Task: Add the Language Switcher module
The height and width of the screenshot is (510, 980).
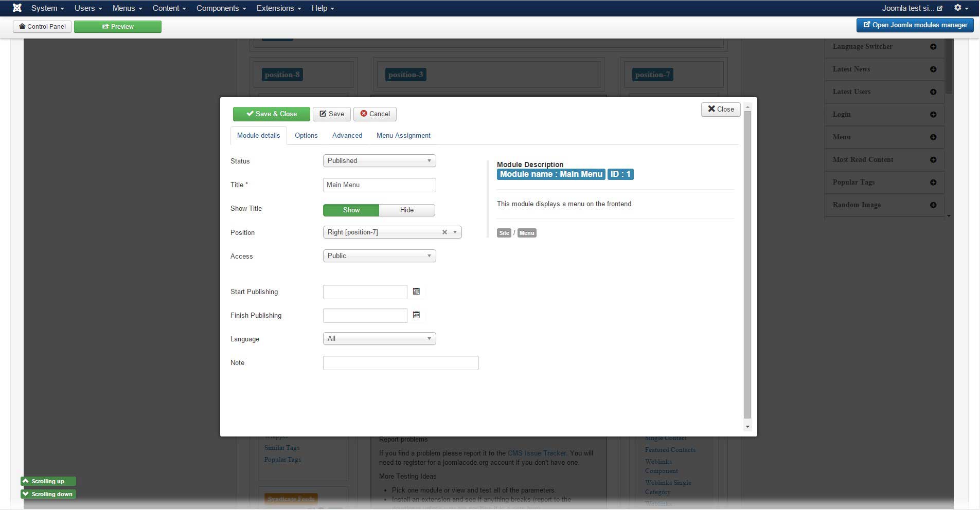Action: pyautogui.click(x=933, y=47)
